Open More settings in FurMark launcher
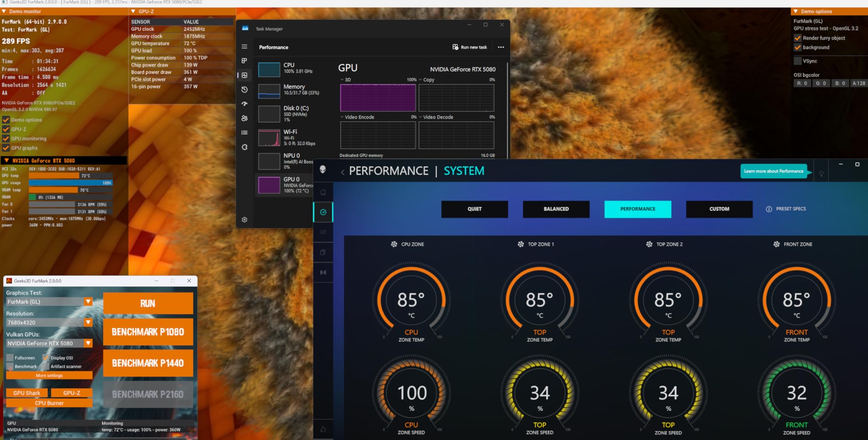The width and height of the screenshot is (868, 440). click(x=49, y=375)
